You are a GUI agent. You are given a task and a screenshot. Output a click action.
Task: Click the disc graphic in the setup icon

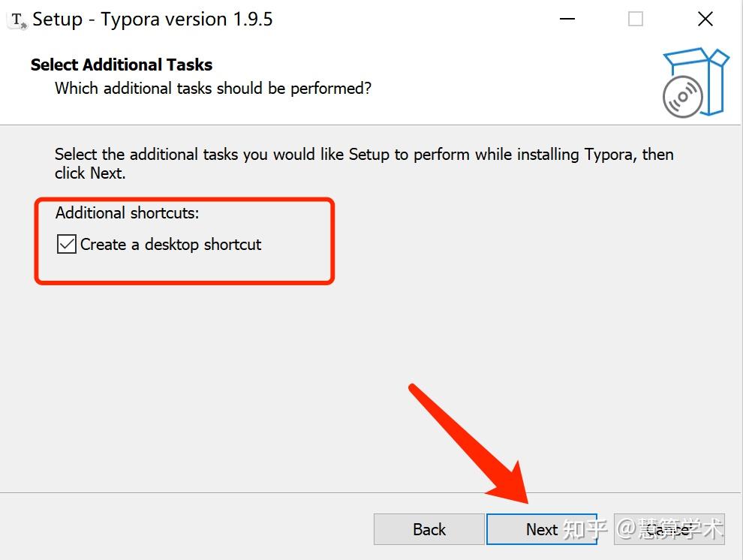682,97
